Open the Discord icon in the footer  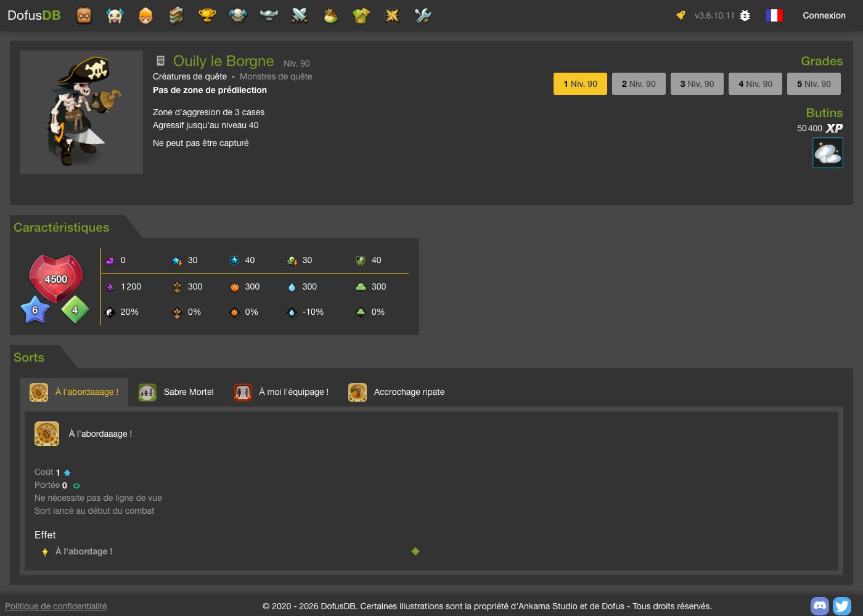(820, 606)
